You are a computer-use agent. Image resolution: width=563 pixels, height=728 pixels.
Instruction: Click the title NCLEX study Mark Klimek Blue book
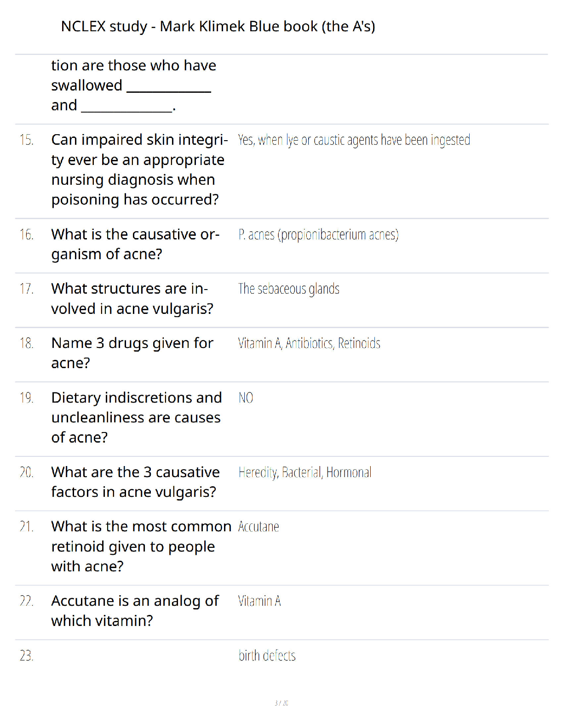218,26
